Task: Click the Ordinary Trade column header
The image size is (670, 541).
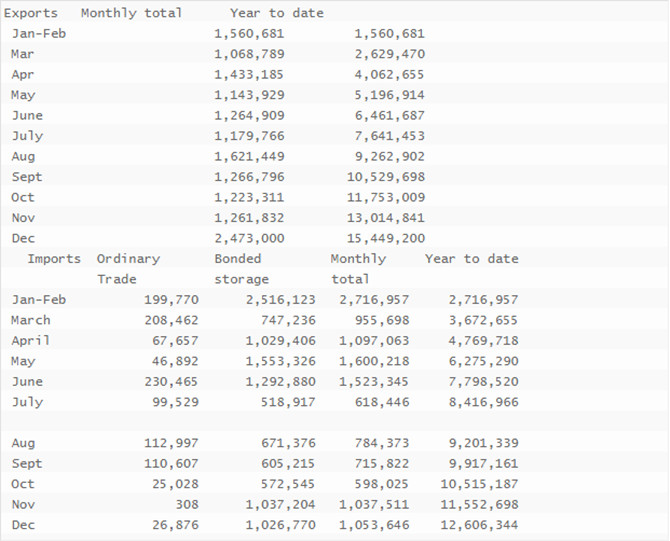Action: tap(128, 269)
